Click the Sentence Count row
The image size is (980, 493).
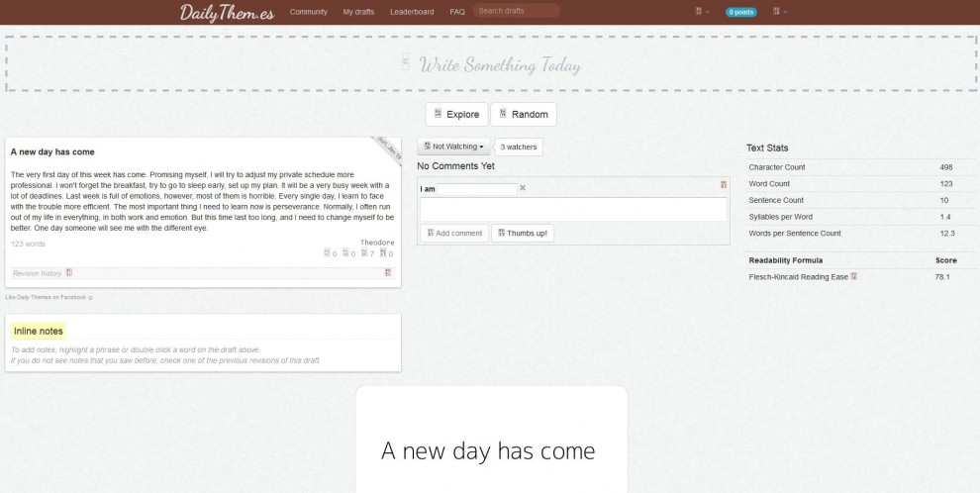point(861,201)
